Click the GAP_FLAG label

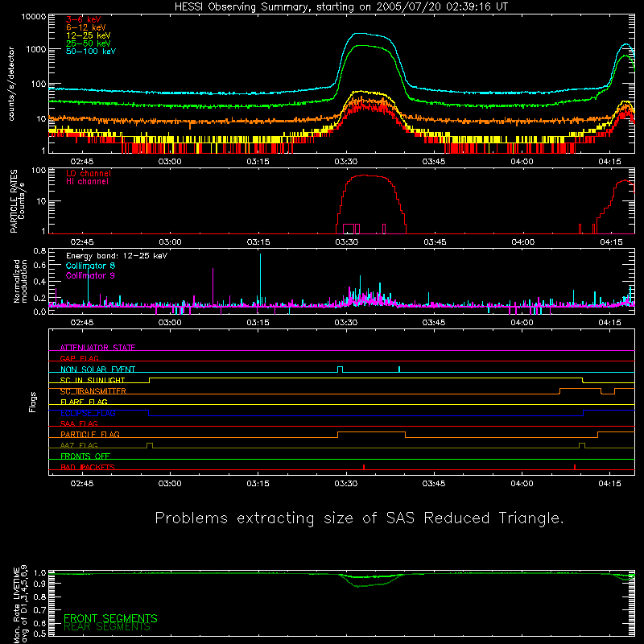point(79,358)
